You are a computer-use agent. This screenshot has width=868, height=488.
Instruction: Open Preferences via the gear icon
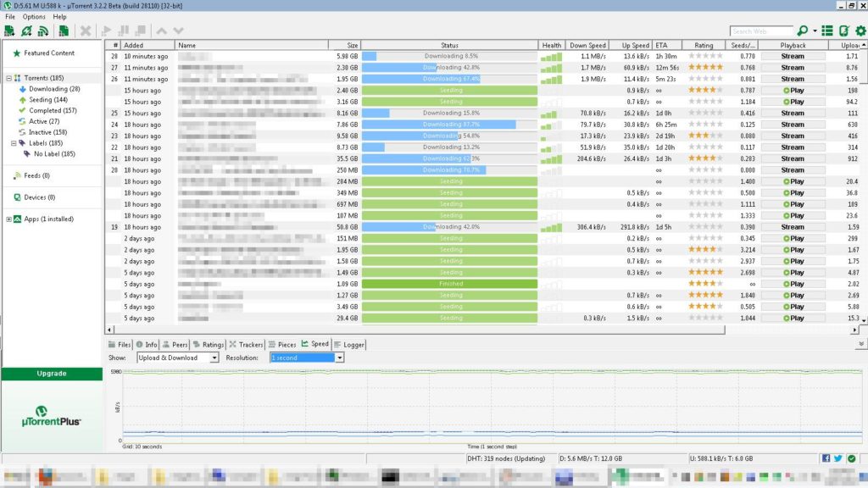pyautogui.click(x=860, y=30)
